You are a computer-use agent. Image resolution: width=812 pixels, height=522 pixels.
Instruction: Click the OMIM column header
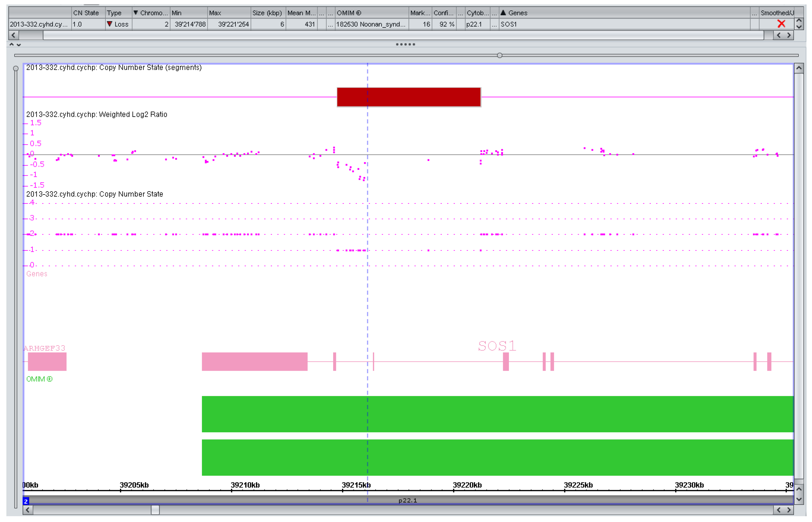pyautogui.click(x=349, y=13)
